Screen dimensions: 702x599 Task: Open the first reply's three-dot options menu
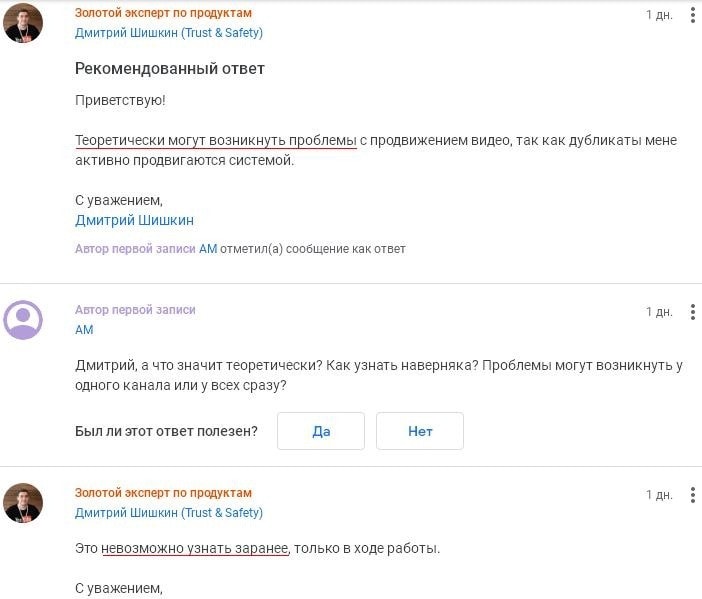(692, 15)
